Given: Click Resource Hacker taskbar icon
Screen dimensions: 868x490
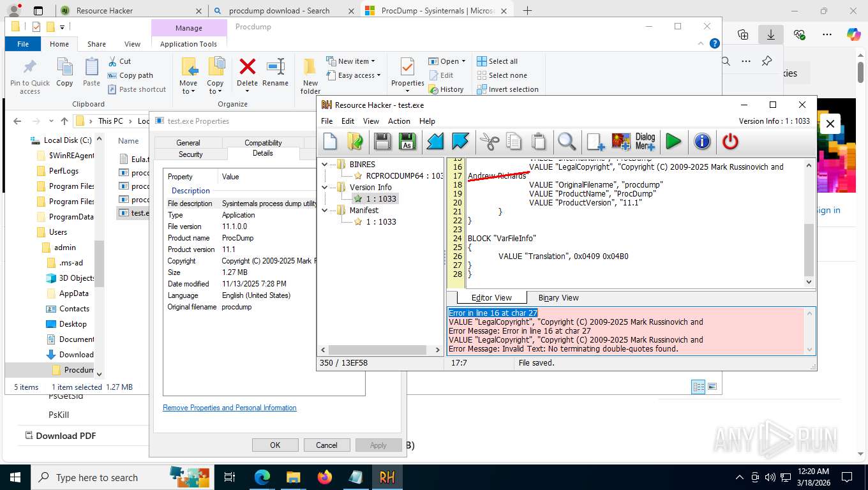Looking at the screenshot, I should click(x=387, y=477).
